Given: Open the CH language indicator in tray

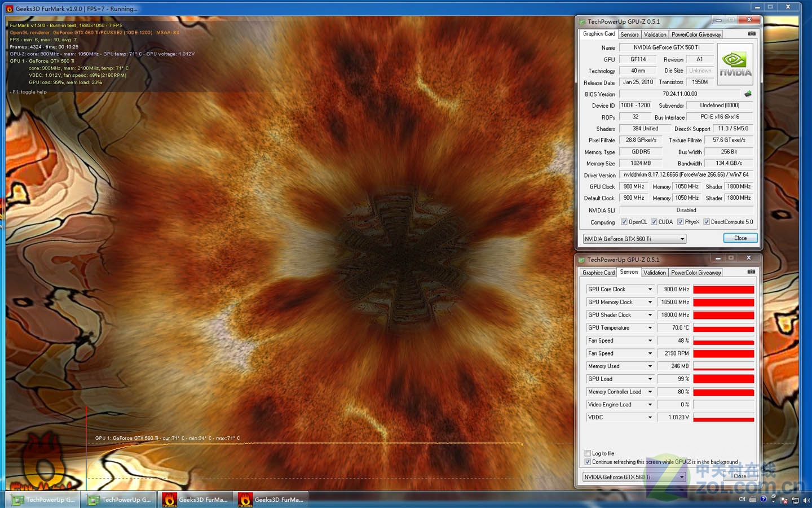Looking at the screenshot, I should 742,500.
